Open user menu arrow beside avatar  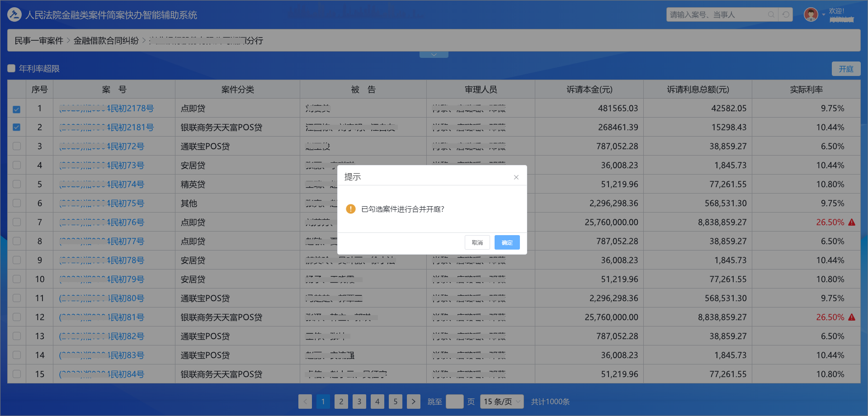(823, 15)
